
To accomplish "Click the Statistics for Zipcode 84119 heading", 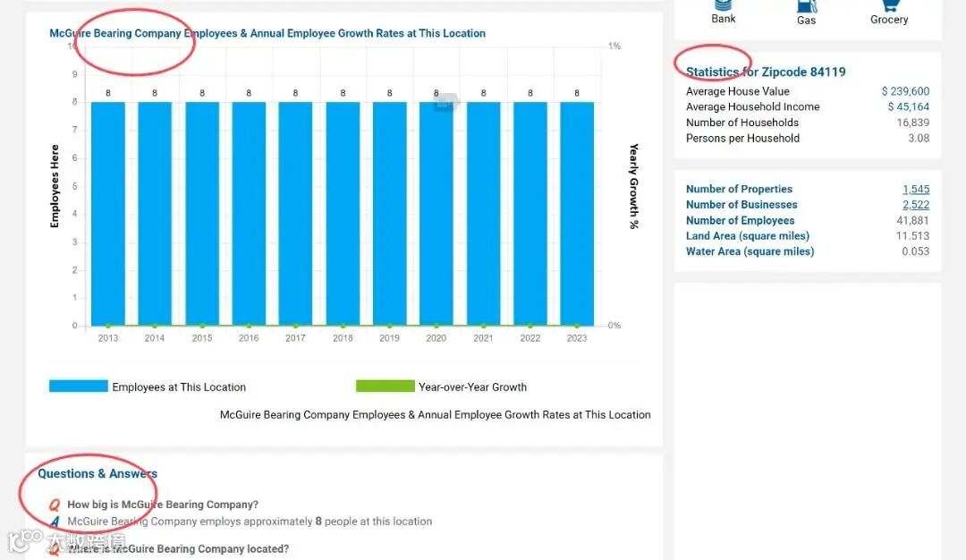I will (766, 72).
